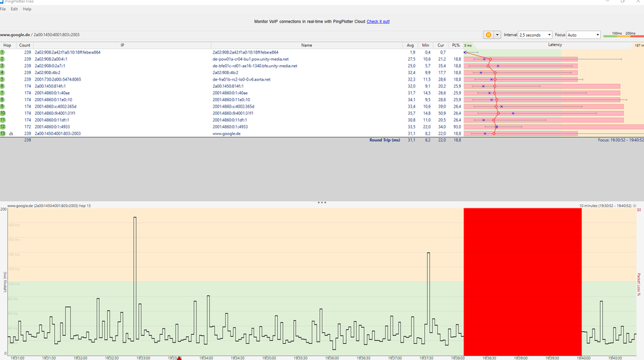Click the latency graph bar for hop 12

click(554, 127)
